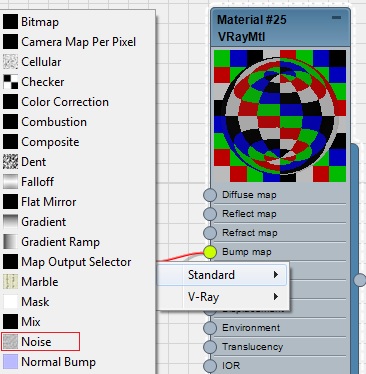Viewport: 366px width, 374px height.
Task: Click the Mix map icon
Action: [10, 322]
